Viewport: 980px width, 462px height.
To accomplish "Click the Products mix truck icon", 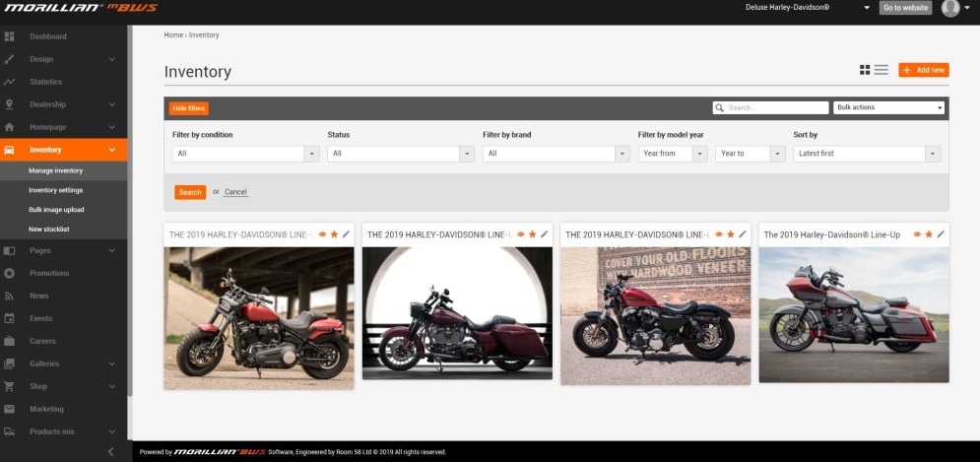I will [x=10, y=431].
